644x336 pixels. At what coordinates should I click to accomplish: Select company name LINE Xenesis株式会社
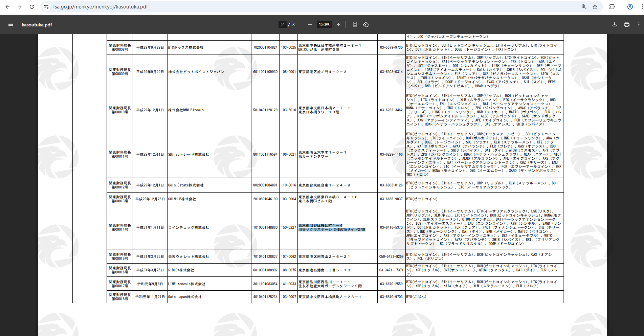tap(187, 284)
